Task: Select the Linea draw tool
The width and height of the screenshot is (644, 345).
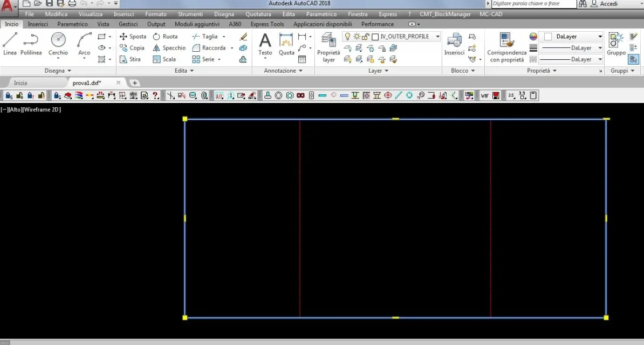Action: click(x=10, y=44)
